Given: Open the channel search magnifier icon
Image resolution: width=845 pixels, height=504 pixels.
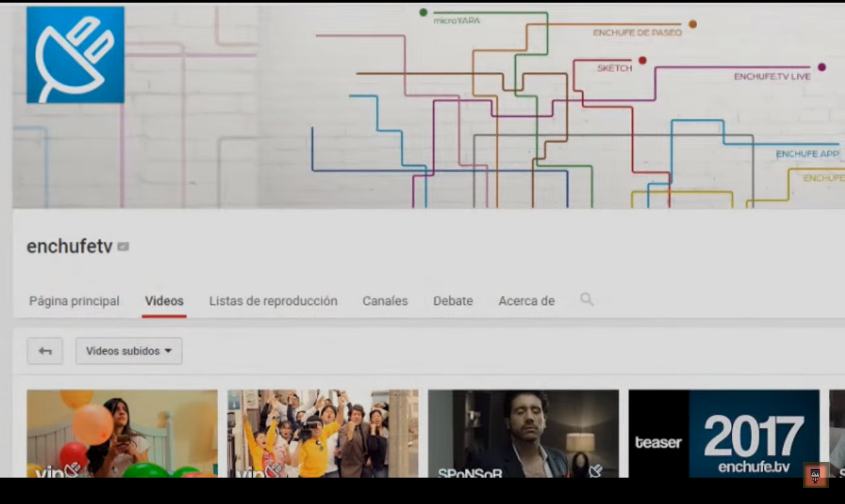Looking at the screenshot, I should 586,299.
